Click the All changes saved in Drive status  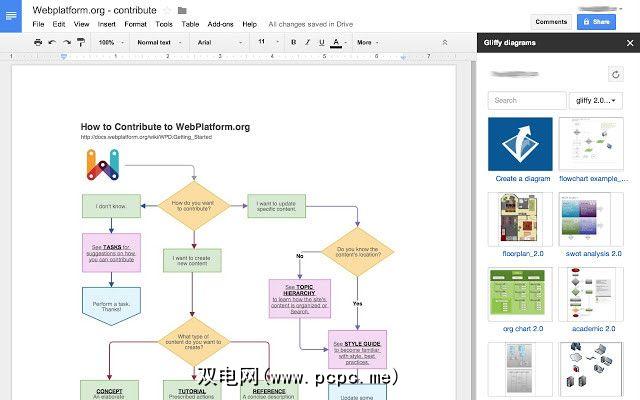[x=311, y=24]
